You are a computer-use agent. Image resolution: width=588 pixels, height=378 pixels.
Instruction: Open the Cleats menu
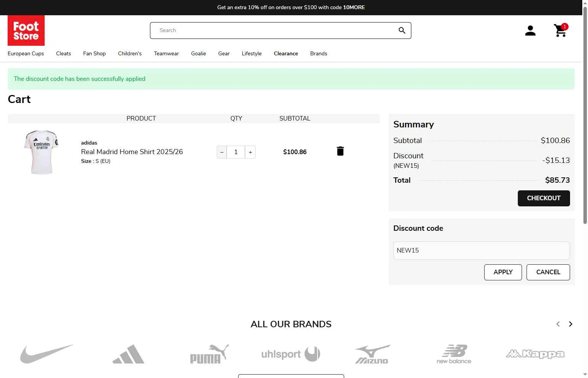click(63, 53)
